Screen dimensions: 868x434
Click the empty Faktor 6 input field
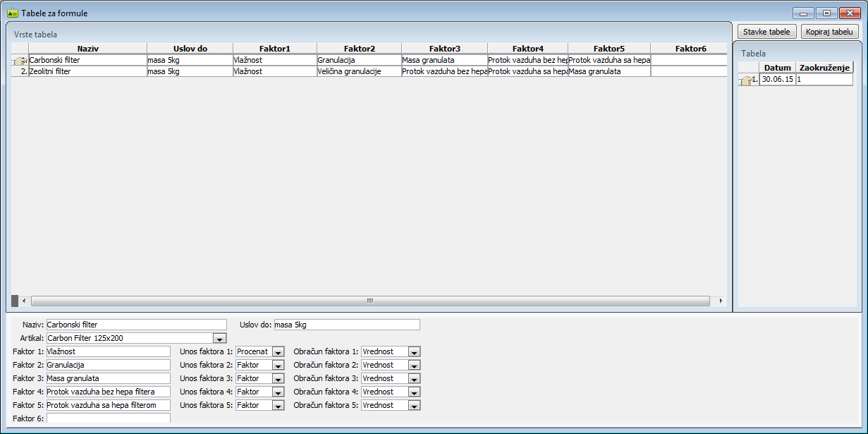click(108, 418)
